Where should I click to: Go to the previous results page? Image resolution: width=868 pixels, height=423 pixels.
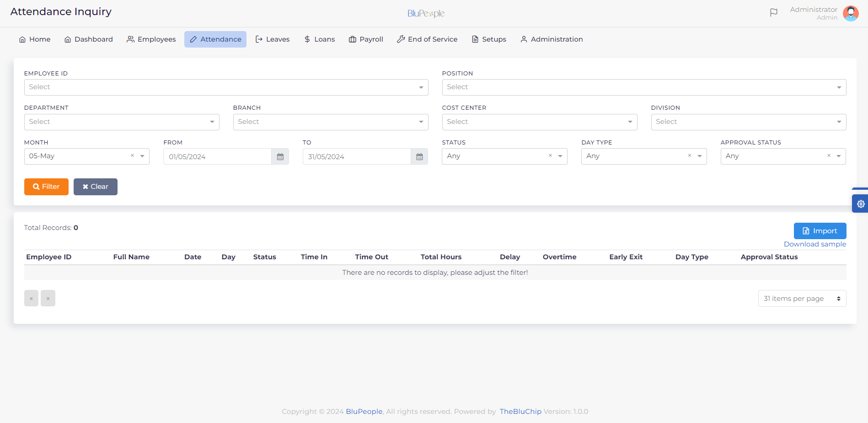click(31, 299)
